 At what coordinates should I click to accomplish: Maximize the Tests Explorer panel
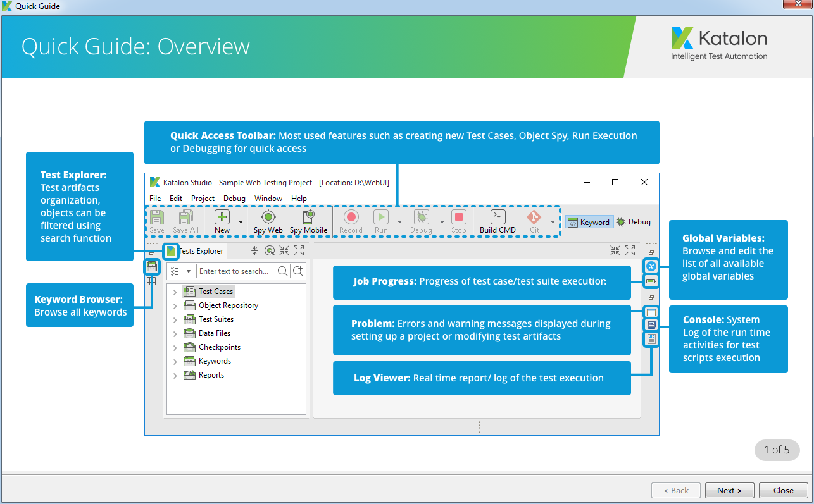(x=299, y=251)
